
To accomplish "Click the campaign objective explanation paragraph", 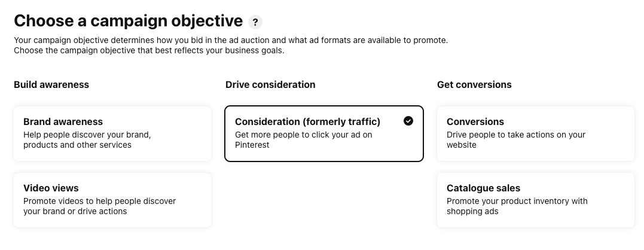I will 231,45.
